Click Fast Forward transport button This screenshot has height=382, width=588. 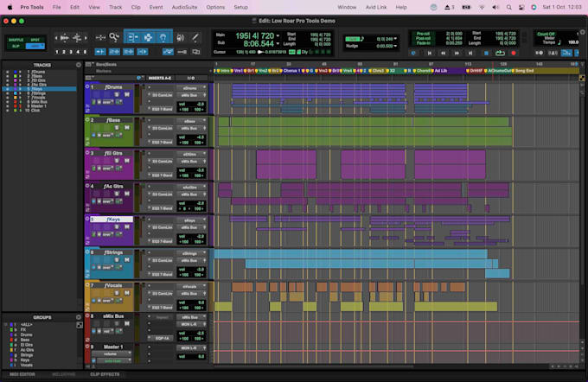click(457, 54)
